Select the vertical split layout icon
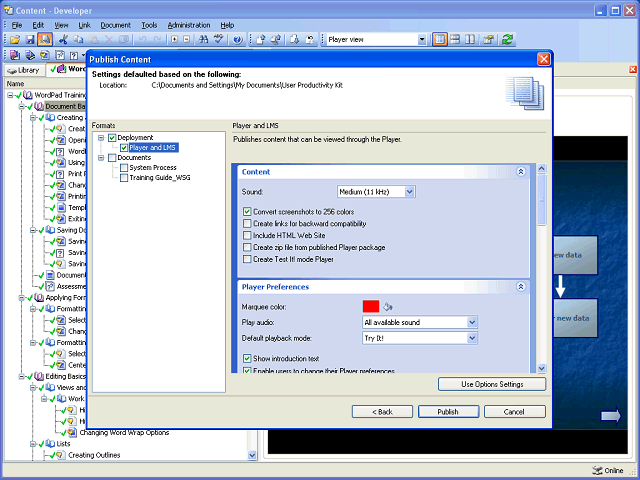The width and height of the screenshot is (640, 480). (x=470, y=39)
